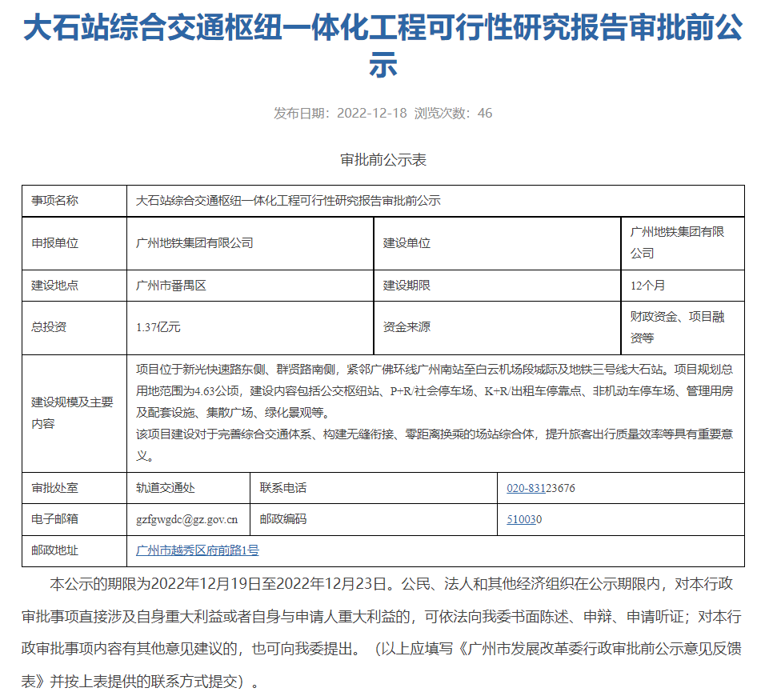
Task: Click the 邮政编码 label cell
Action: tap(374, 519)
